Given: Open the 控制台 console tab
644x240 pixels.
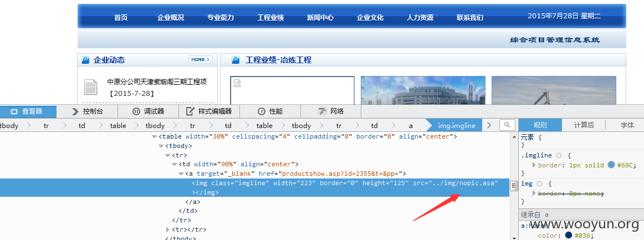Looking at the screenshot, I should 87,111.
